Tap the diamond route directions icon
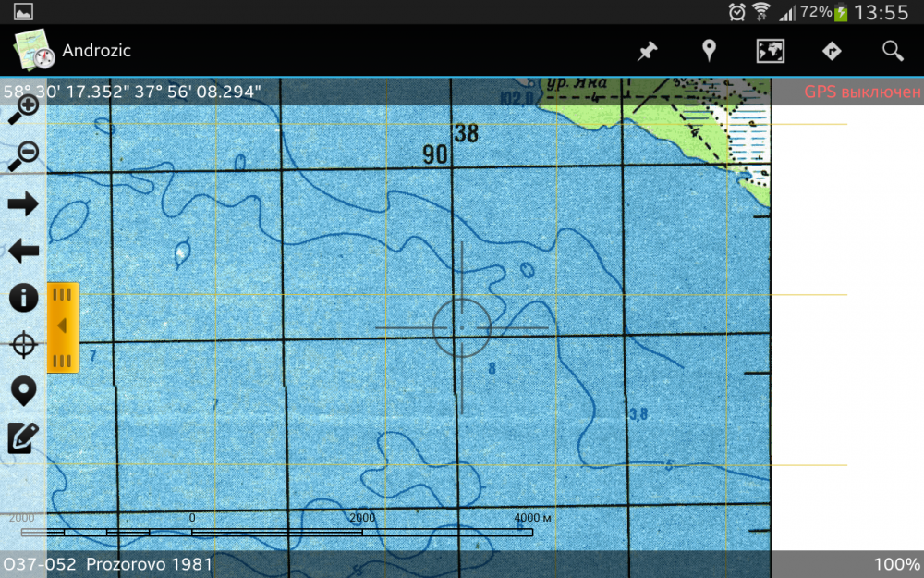This screenshot has width=924, height=578. tap(832, 51)
